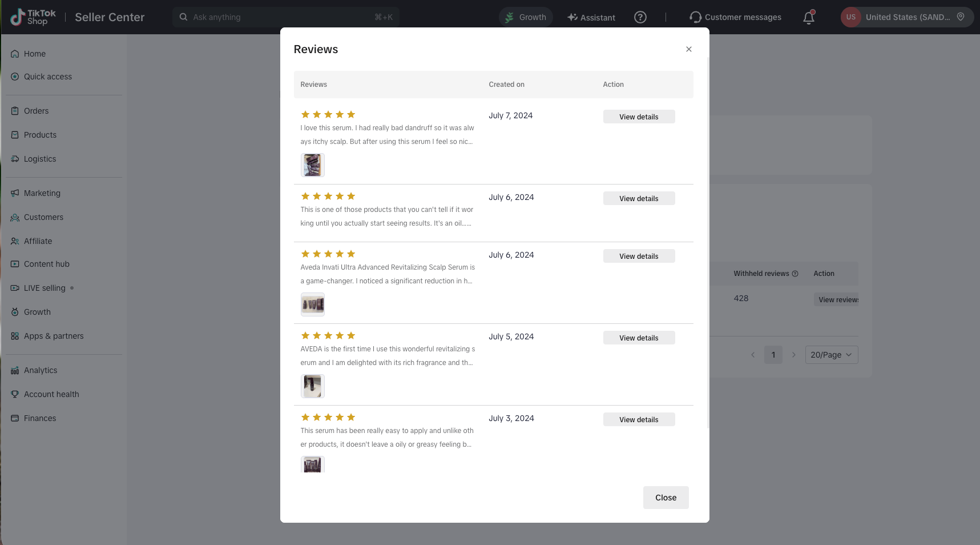This screenshot has width=980, height=545.
Task: Click the TikTok Shop logo
Action: pyautogui.click(x=33, y=17)
